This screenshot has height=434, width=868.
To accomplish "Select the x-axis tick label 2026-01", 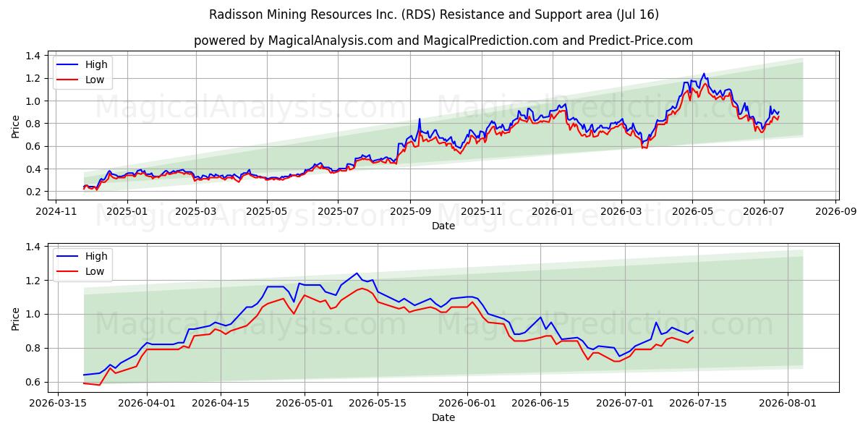I will coord(552,211).
